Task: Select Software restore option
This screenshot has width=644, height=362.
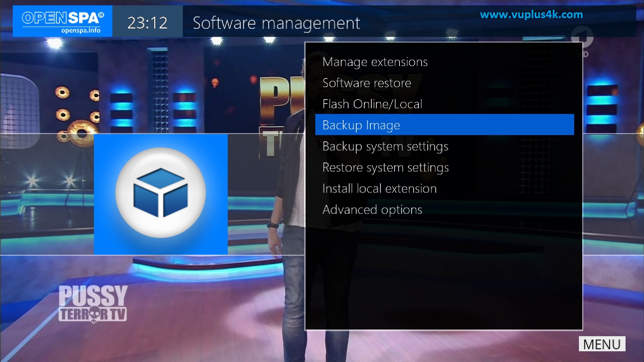Action: (444, 83)
